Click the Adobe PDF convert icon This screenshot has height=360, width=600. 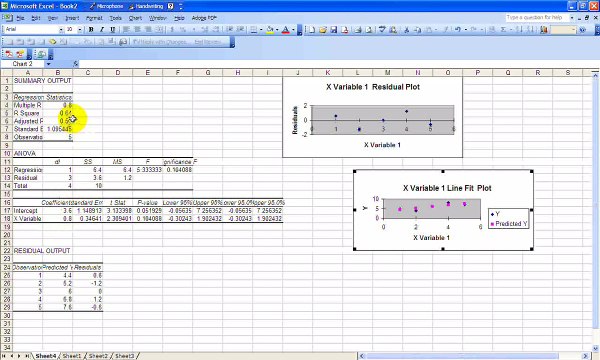(x=9, y=54)
